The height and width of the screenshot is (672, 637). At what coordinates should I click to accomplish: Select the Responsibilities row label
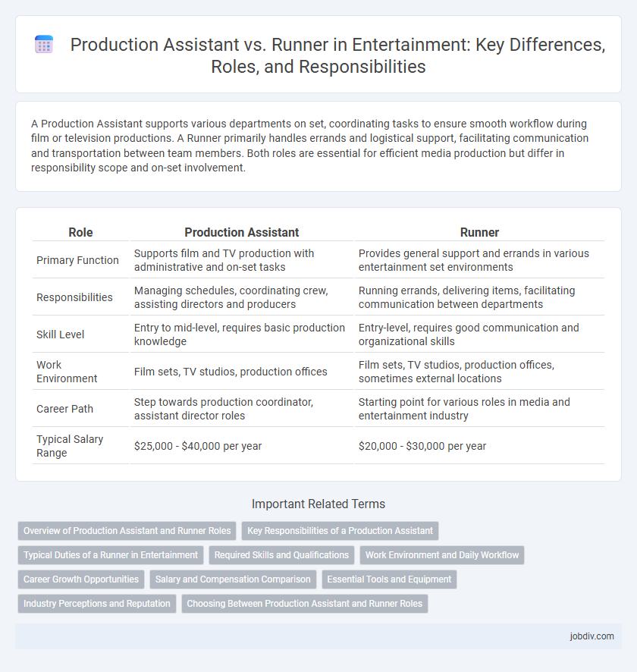[x=74, y=297]
